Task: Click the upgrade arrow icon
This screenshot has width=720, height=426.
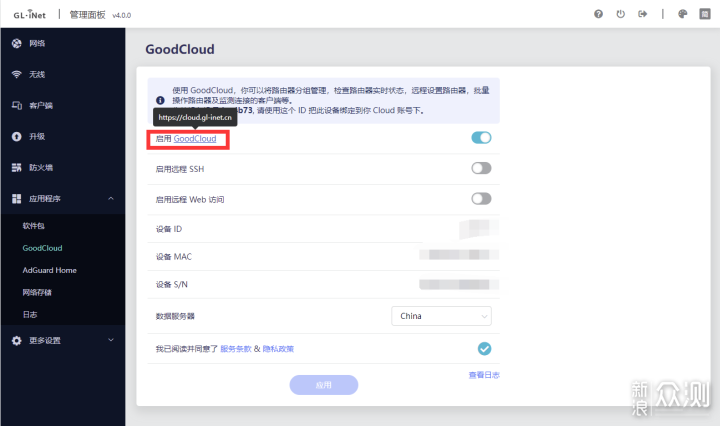Action: 17,136
